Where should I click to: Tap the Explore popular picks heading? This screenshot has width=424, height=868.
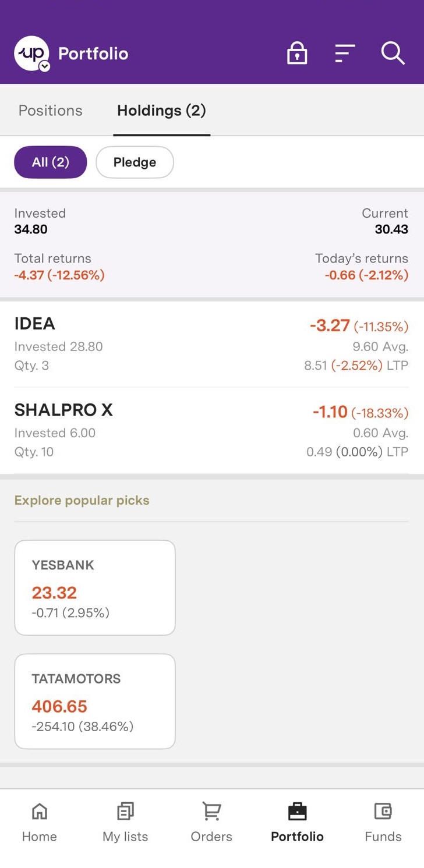pyautogui.click(x=82, y=501)
